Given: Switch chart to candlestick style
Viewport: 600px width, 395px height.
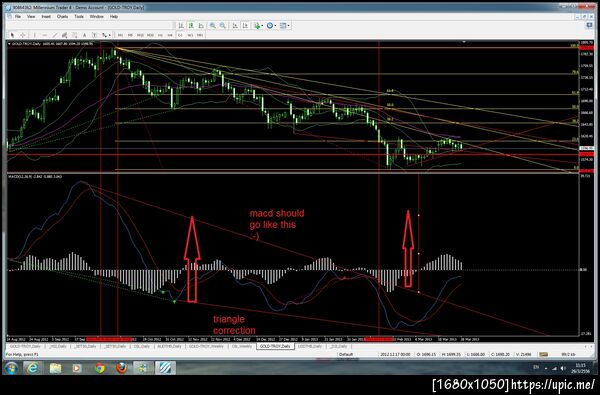Looking at the screenshot, I should click(x=191, y=26).
